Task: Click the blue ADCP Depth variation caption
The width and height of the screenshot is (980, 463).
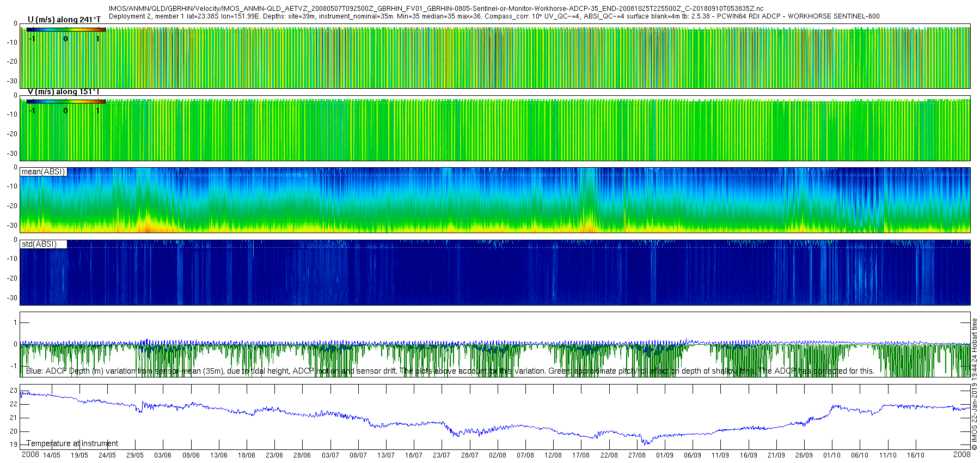Action: click(450, 371)
